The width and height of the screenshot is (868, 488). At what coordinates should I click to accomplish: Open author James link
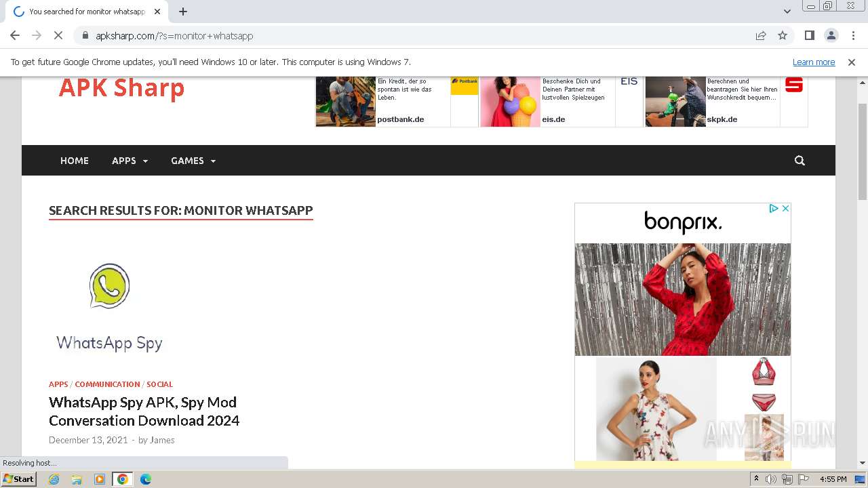click(162, 440)
